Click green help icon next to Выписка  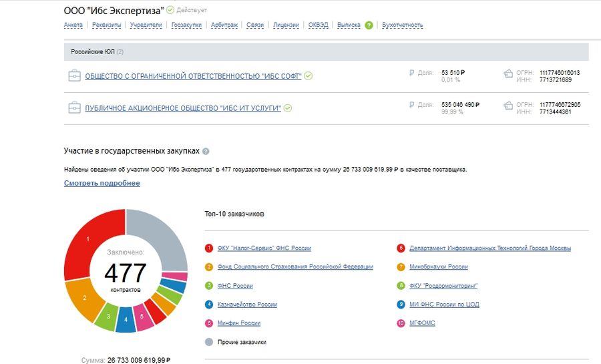tap(369, 25)
